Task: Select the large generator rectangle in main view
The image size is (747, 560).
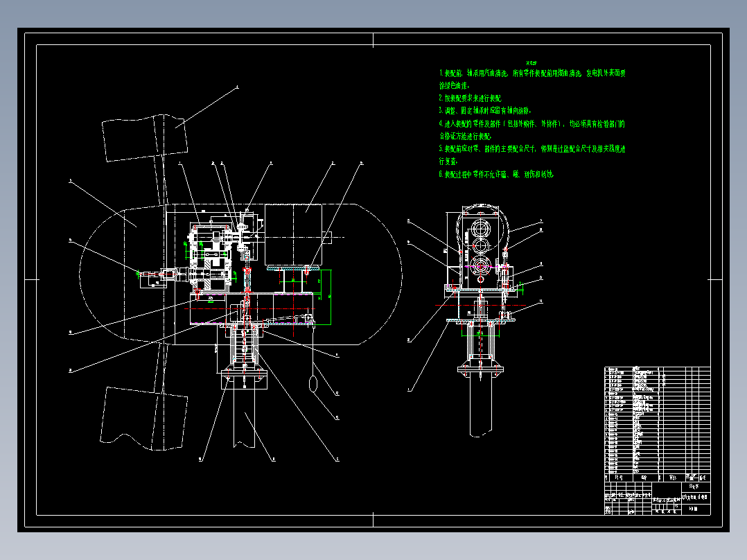Action: (x=294, y=234)
